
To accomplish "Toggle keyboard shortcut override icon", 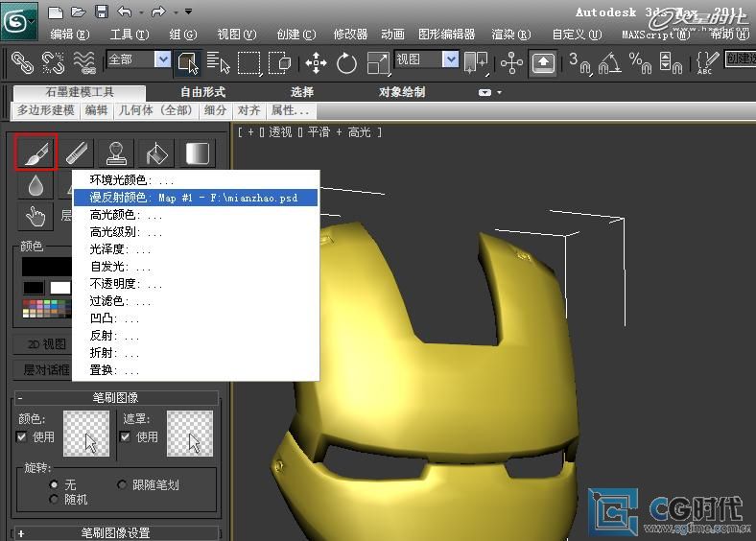I will click(543, 63).
